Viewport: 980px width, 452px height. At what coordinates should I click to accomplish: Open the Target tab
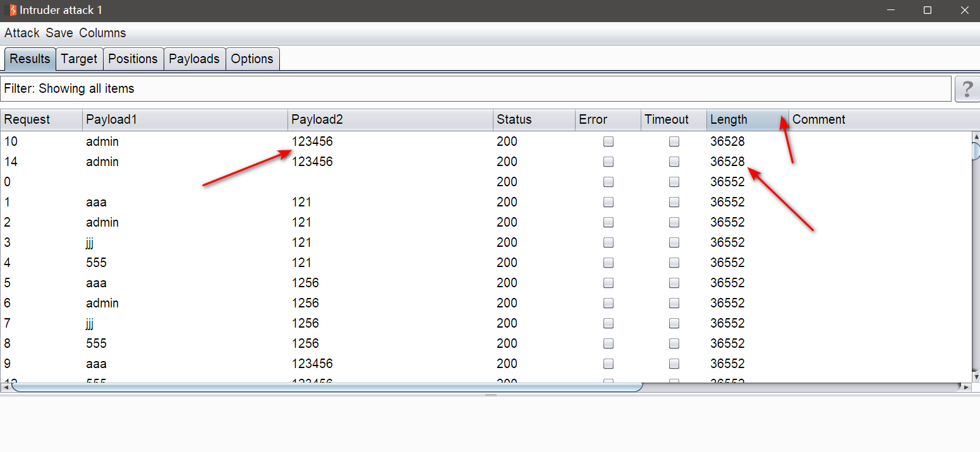(x=79, y=59)
